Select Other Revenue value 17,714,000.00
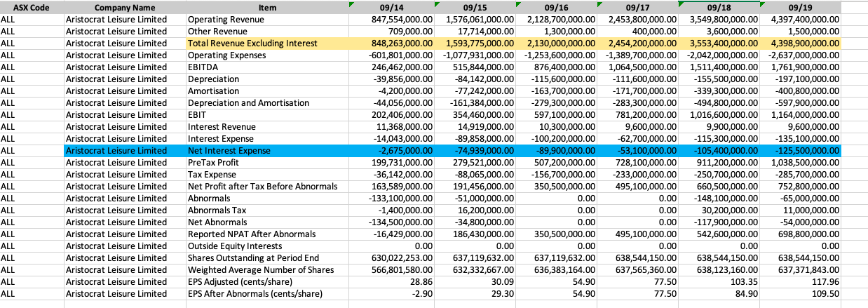This screenshot has height=308, width=868. tap(475, 32)
